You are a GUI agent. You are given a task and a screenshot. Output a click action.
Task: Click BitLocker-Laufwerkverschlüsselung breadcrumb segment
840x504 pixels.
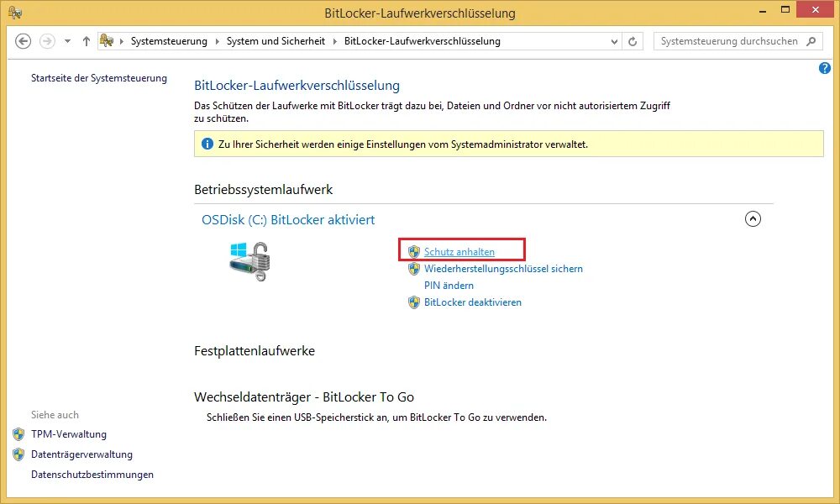click(423, 41)
